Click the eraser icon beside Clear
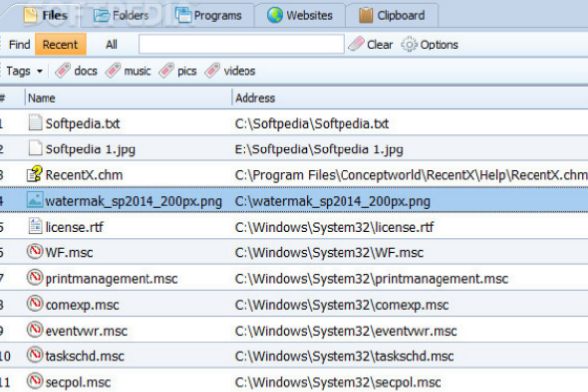The image size is (588, 392). [x=356, y=44]
